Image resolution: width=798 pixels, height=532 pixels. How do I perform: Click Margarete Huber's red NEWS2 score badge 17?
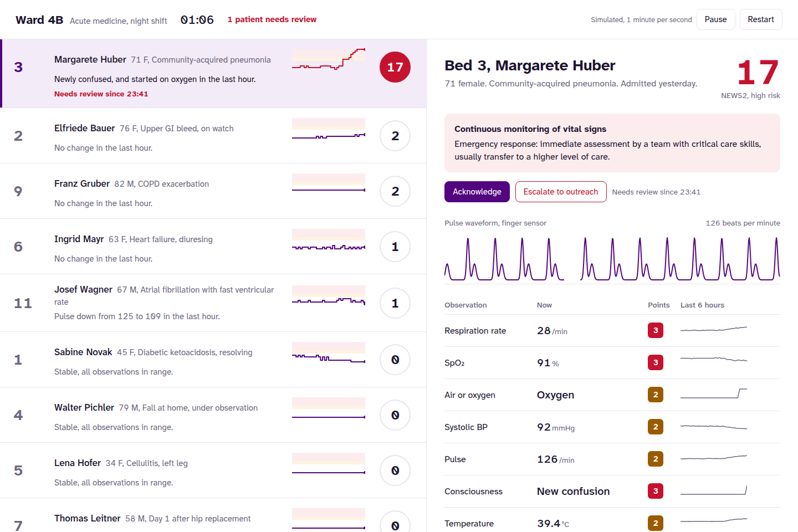click(x=395, y=67)
